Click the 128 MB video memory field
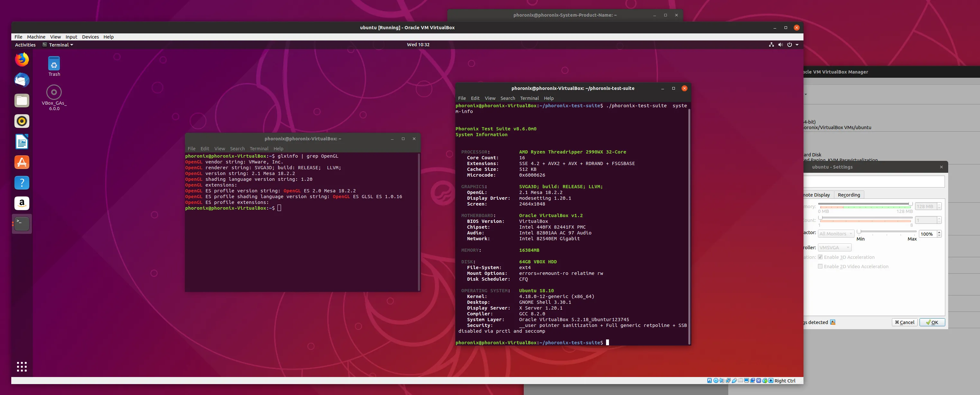The image size is (980, 395). [x=925, y=206]
